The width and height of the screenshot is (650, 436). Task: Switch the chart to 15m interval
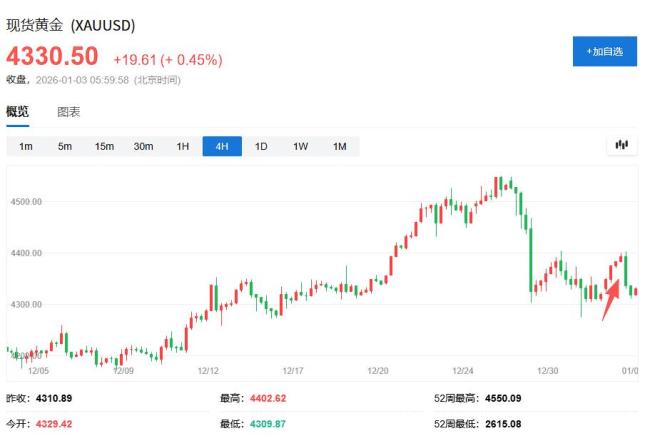click(x=104, y=147)
